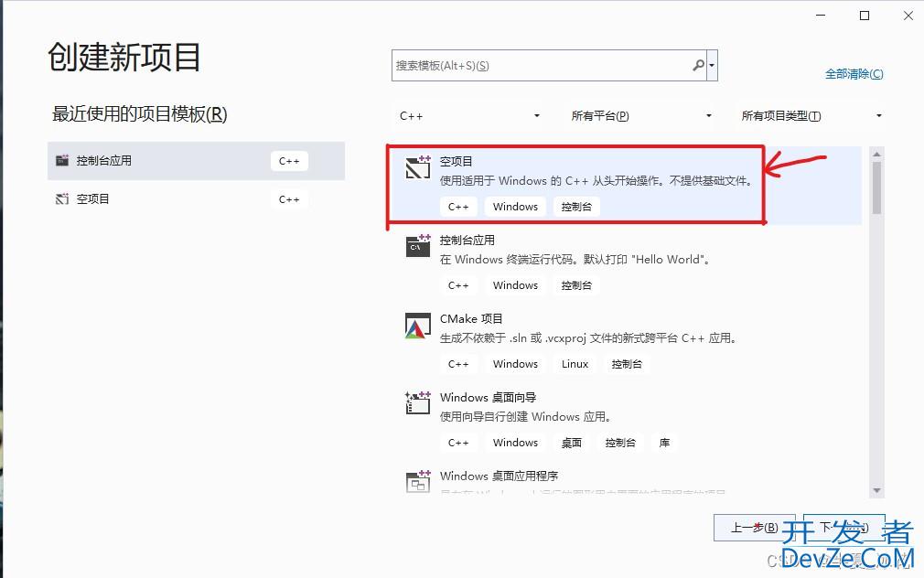Screen dimensions: 924x578
Task: Click the 控制台 tag under Windows 桌面向导
Action: (620, 443)
